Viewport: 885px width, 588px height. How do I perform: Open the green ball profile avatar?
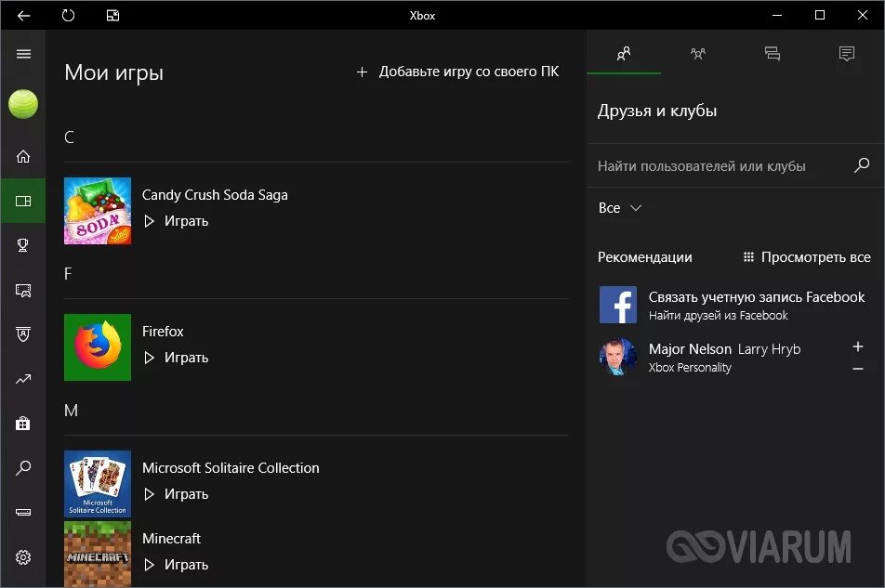(x=23, y=104)
